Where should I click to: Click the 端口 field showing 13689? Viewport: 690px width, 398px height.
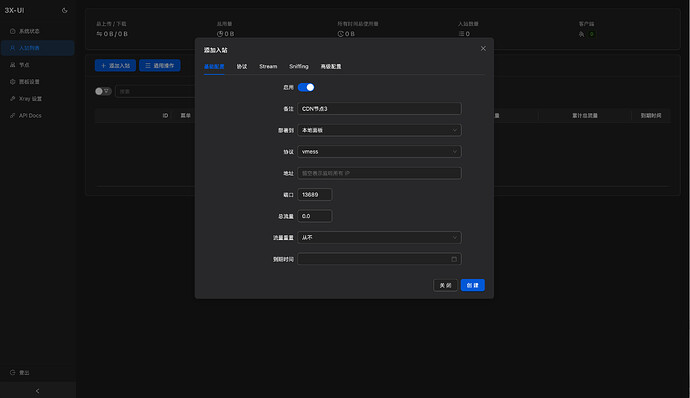point(315,195)
